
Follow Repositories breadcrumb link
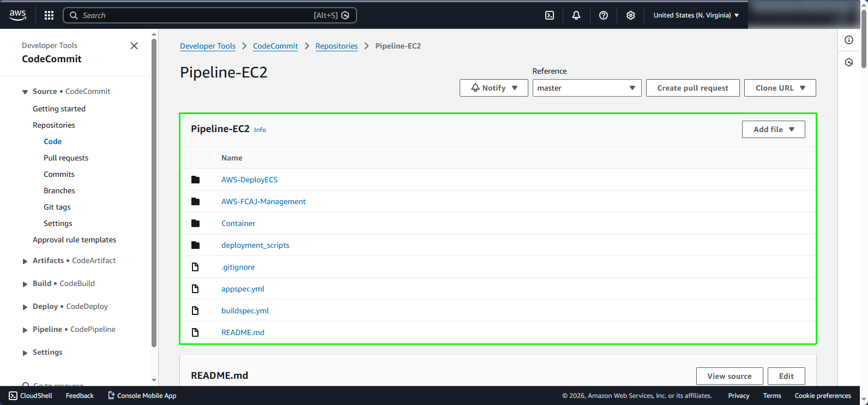coord(336,46)
